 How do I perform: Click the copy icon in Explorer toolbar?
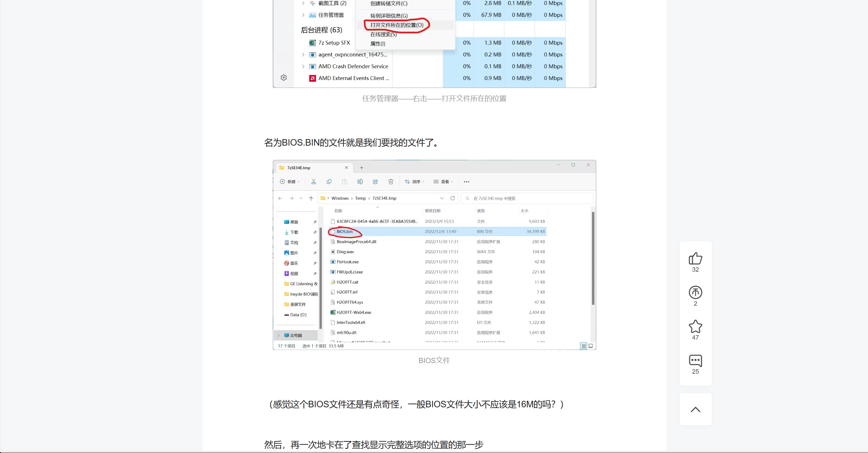[x=329, y=182]
